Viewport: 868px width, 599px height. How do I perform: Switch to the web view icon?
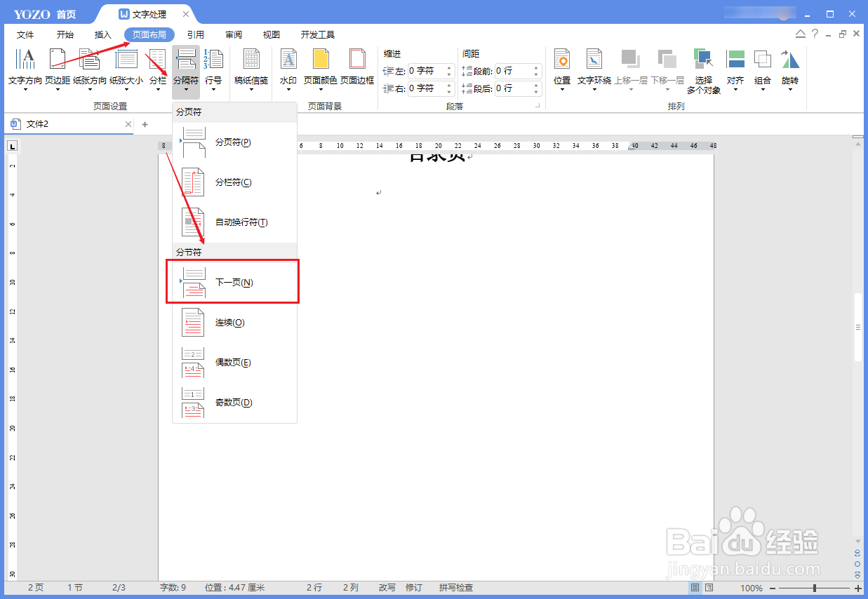(x=709, y=588)
